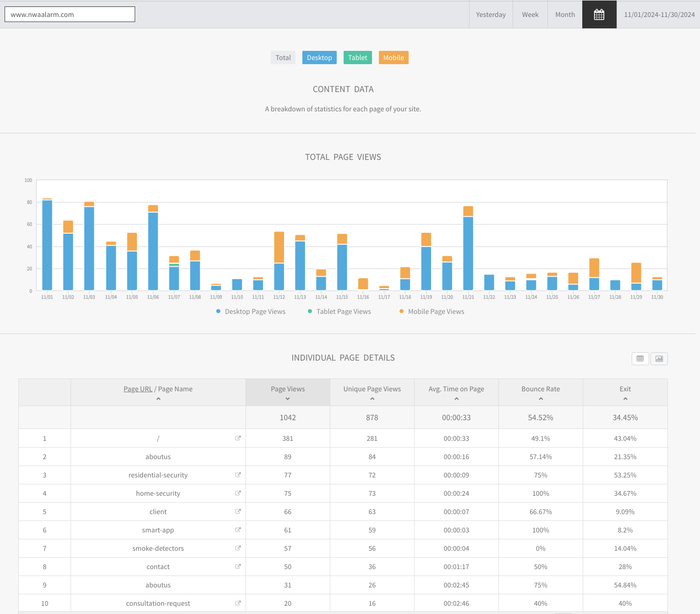Toggle Mobile Page Views legend series

(432, 312)
